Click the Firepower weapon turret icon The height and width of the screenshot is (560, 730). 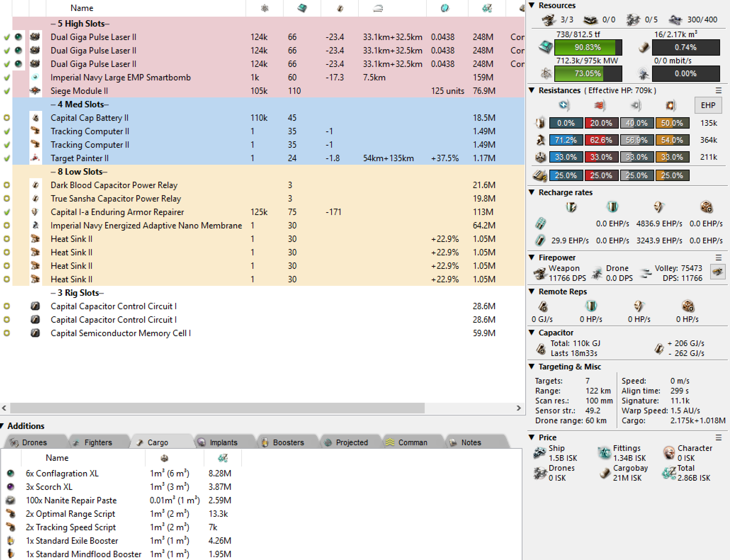pyautogui.click(x=540, y=273)
